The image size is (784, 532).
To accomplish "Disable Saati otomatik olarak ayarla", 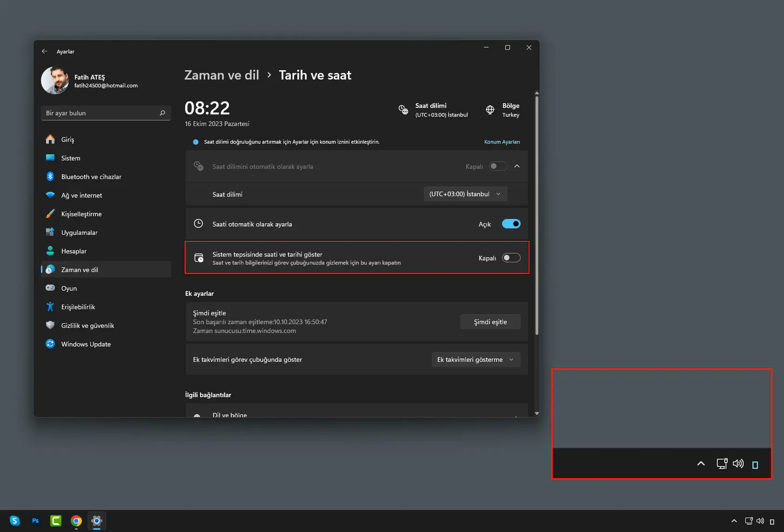I will (x=510, y=224).
